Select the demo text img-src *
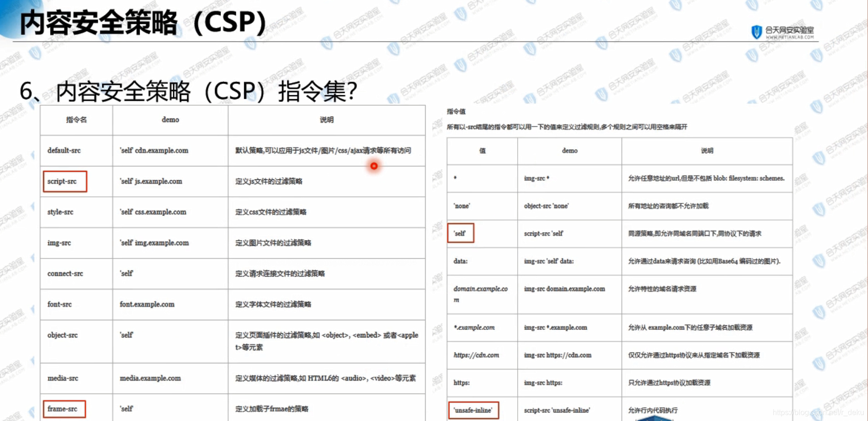Viewport: 868px width, 421px height. click(x=537, y=178)
